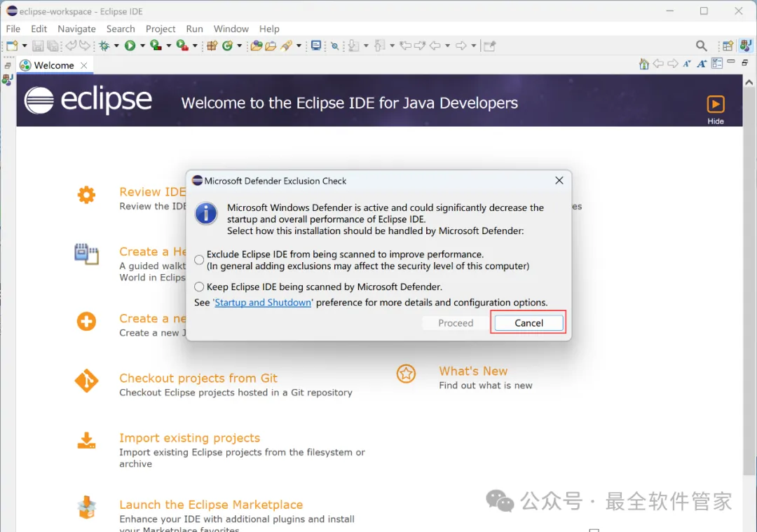757x532 pixels.
Task: Open the Debug dropdown arrow
Action: (x=116, y=46)
